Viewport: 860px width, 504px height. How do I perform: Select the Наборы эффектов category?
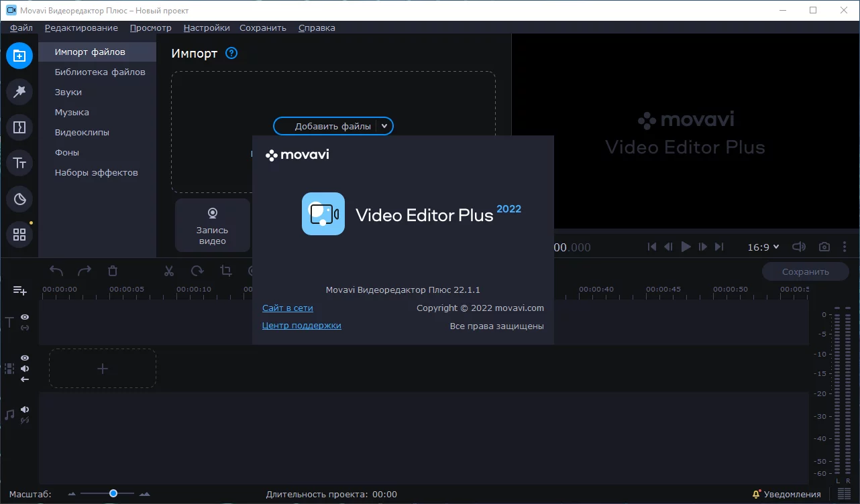(x=97, y=172)
